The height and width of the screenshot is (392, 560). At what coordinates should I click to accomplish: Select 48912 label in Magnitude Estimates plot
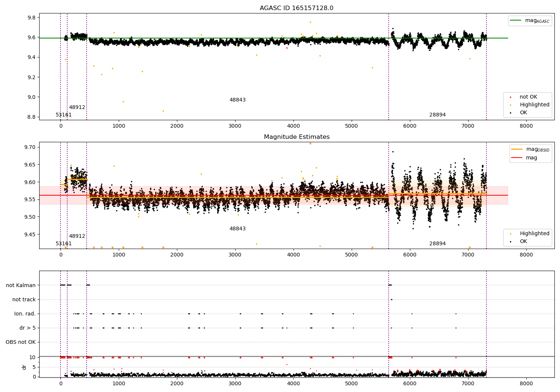pyautogui.click(x=77, y=236)
